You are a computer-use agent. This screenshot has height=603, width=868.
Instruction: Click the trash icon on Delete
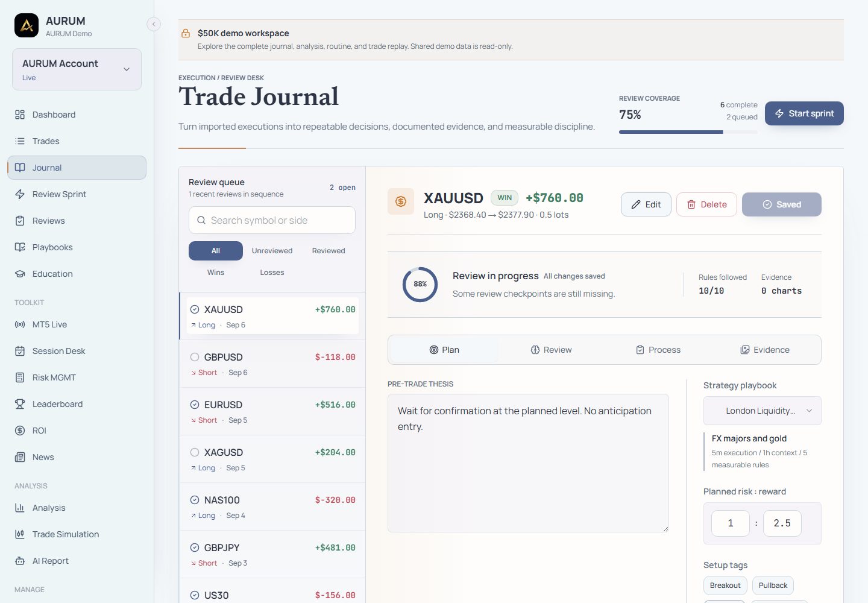coord(691,204)
